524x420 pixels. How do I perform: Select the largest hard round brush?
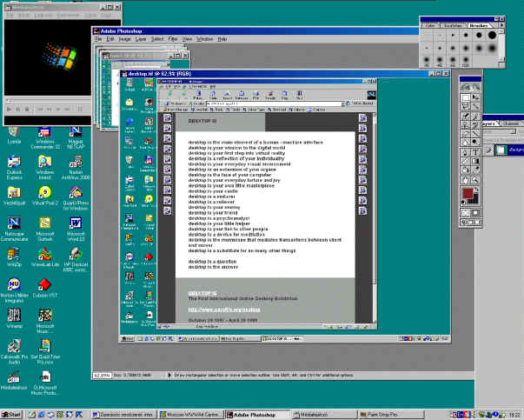[492, 35]
